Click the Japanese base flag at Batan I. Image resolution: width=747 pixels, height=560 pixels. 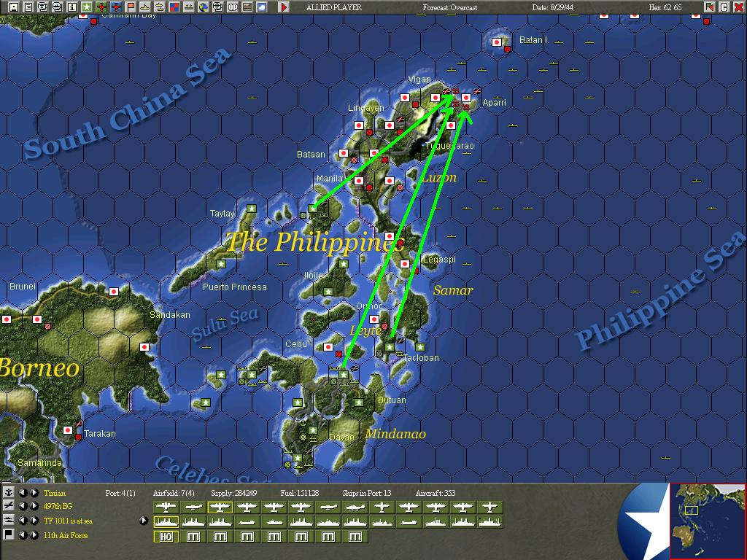click(496, 42)
